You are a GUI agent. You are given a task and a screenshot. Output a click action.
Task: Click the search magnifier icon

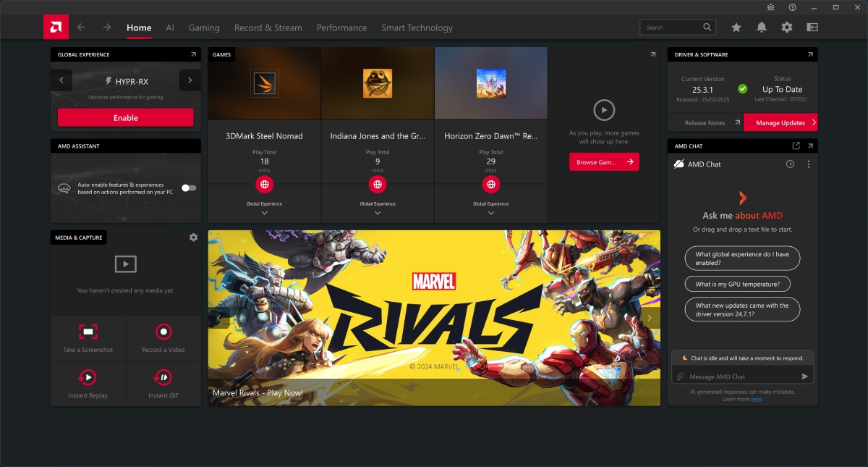click(x=707, y=28)
